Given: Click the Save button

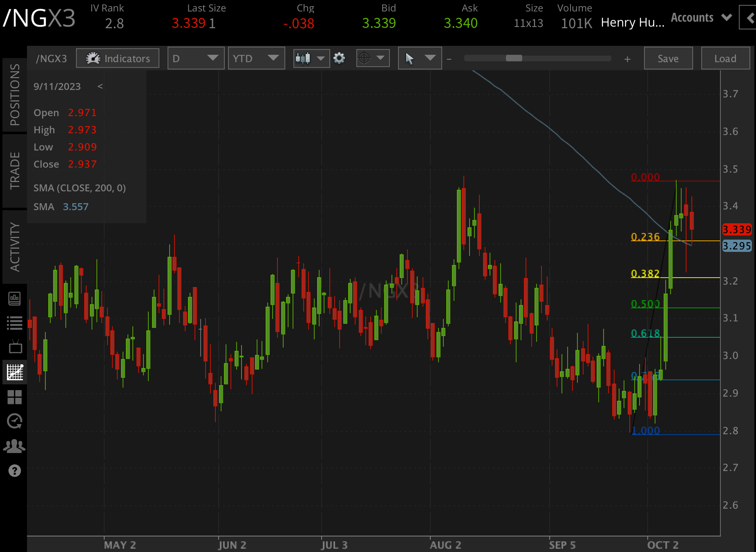Looking at the screenshot, I should click(668, 58).
